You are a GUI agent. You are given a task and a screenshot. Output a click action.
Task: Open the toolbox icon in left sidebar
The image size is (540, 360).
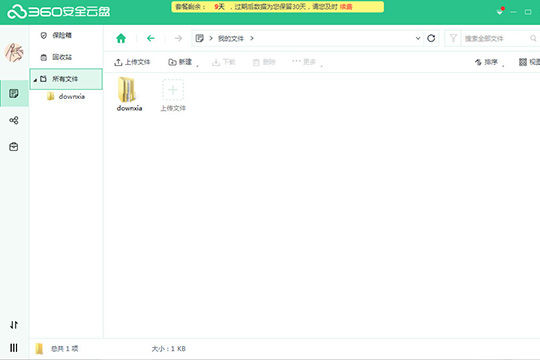click(x=14, y=147)
